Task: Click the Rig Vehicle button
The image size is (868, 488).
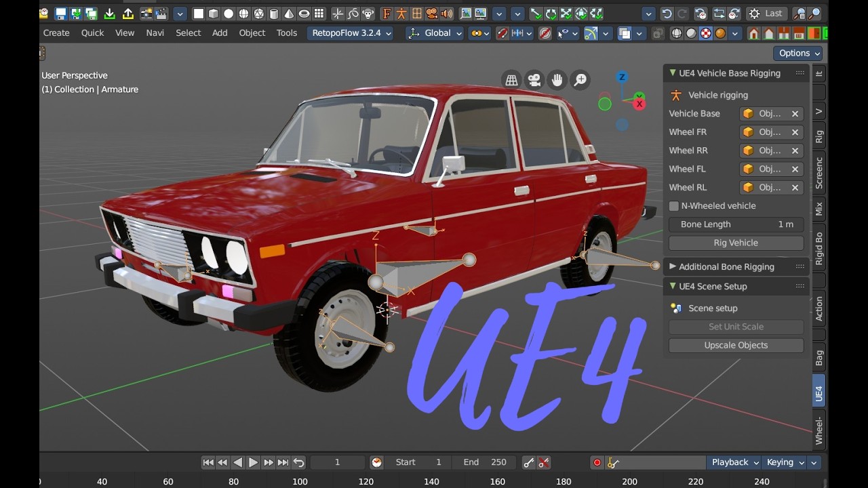Action: (736, 243)
